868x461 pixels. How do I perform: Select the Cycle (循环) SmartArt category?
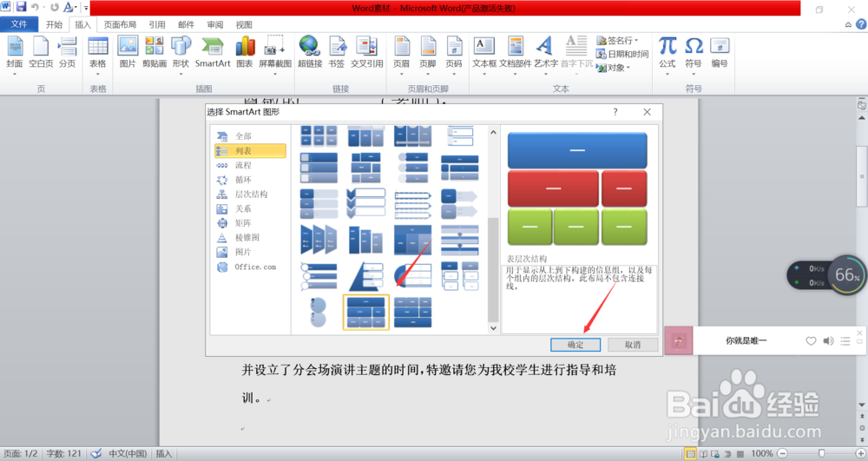[x=250, y=180]
